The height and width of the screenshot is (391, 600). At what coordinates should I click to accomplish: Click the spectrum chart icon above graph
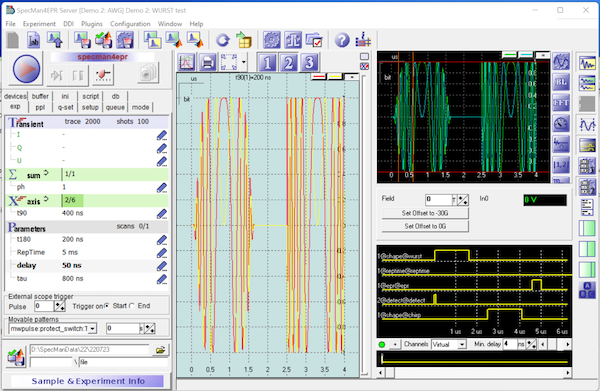click(187, 62)
